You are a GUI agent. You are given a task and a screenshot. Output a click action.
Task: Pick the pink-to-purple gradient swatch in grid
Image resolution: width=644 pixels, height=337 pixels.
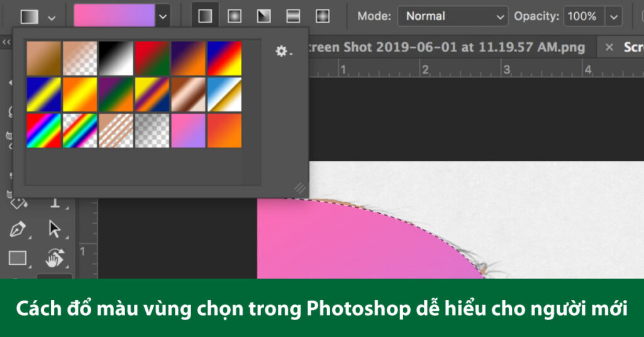[188, 131]
